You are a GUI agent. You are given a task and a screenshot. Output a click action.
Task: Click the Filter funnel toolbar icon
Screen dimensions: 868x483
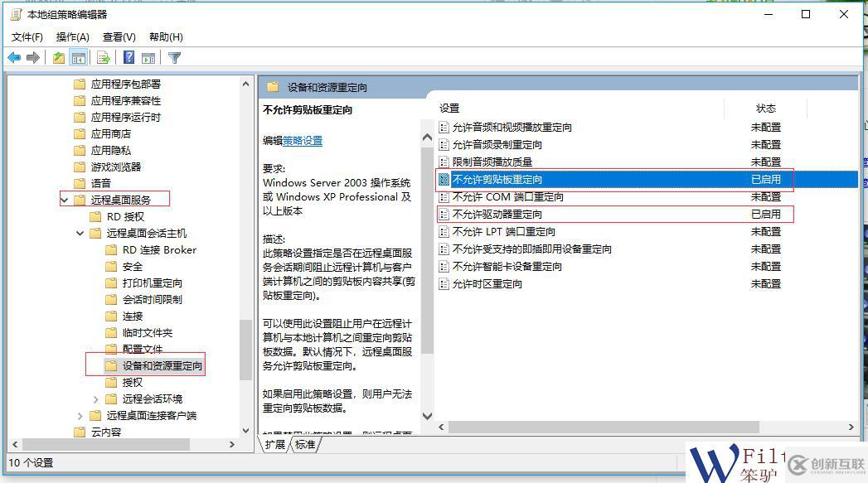174,57
